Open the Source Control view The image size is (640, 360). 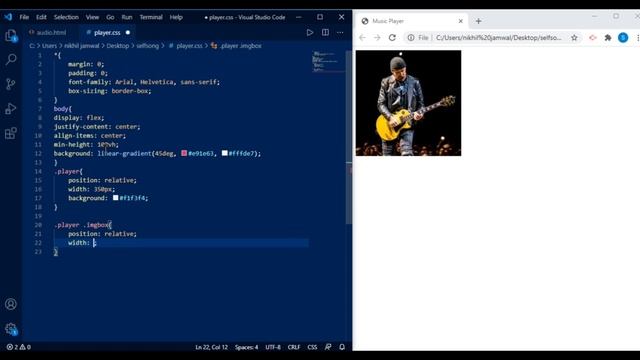point(11,84)
